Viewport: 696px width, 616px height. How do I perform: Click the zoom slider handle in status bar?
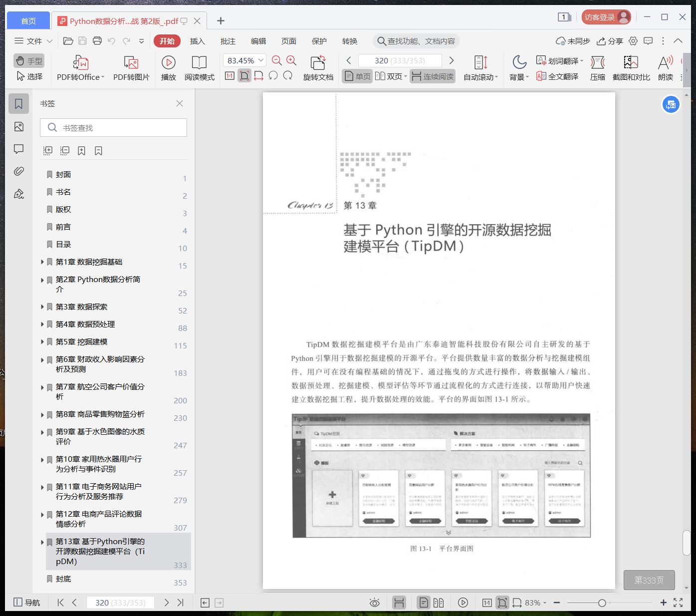pyautogui.click(x=602, y=603)
